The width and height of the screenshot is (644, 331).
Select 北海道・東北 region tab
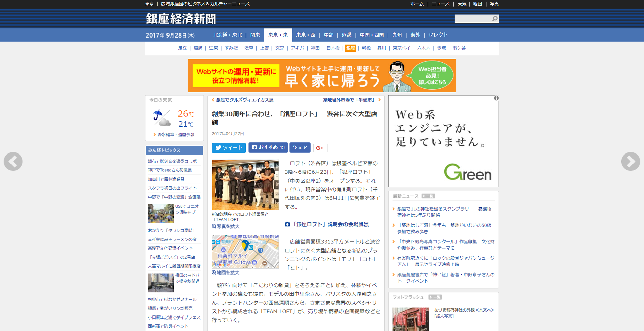pos(227,35)
